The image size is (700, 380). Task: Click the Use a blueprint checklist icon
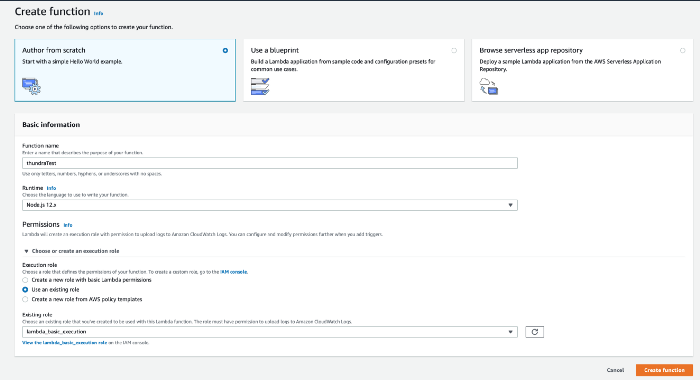tap(260, 86)
